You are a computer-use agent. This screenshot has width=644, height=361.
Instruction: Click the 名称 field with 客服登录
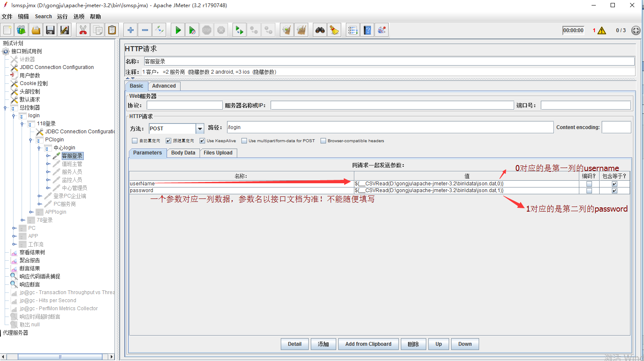pos(389,61)
